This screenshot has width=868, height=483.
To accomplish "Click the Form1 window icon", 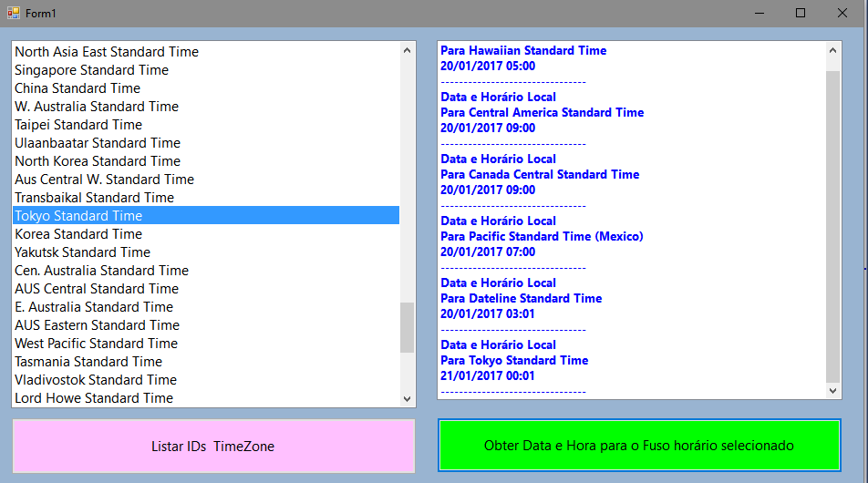I will (x=14, y=13).
